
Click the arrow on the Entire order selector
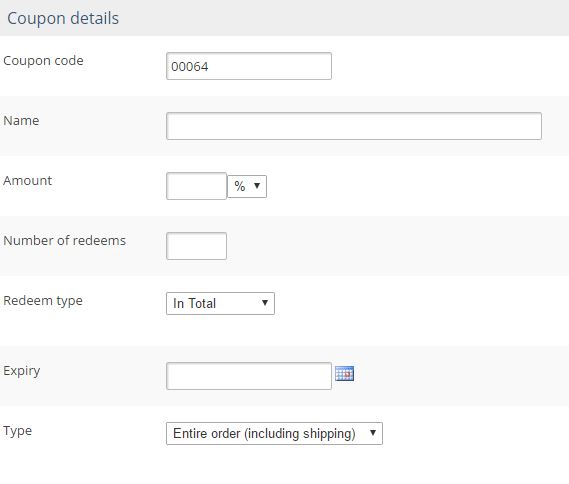click(x=373, y=432)
